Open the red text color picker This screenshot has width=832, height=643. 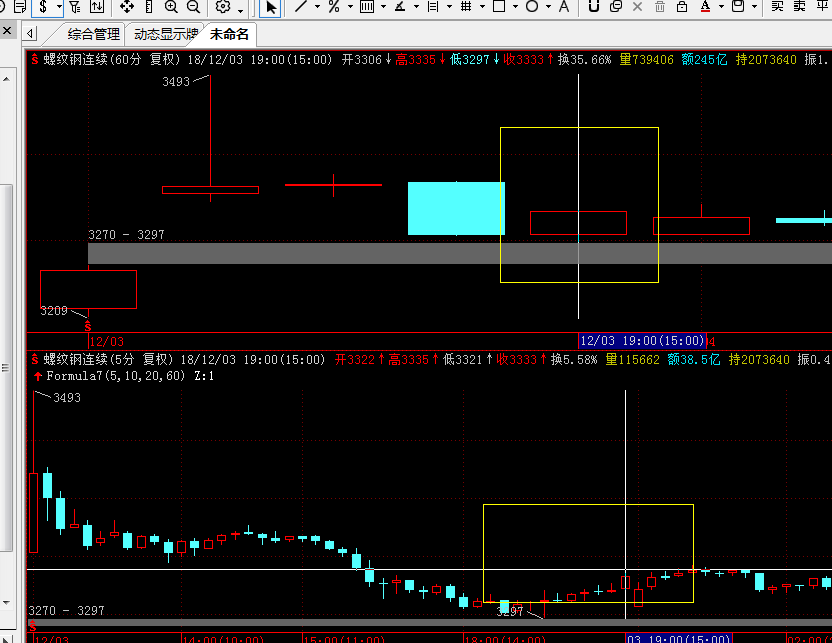705,6
